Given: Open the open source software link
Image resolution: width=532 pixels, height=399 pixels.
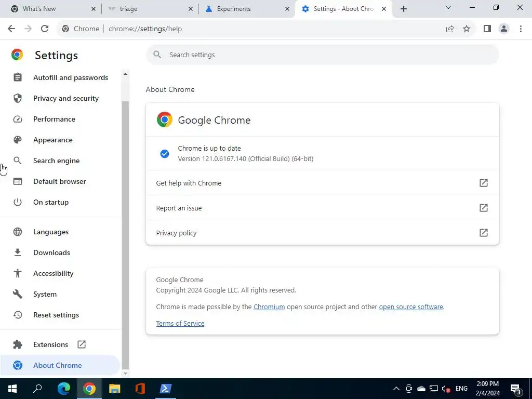Looking at the screenshot, I should coord(411,307).
